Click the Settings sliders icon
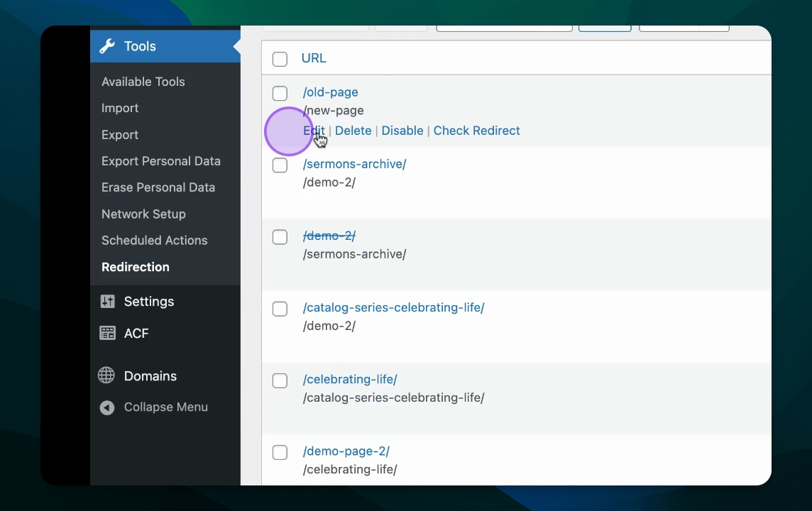This screenshot has width=812, height=511. coord(107,302)
